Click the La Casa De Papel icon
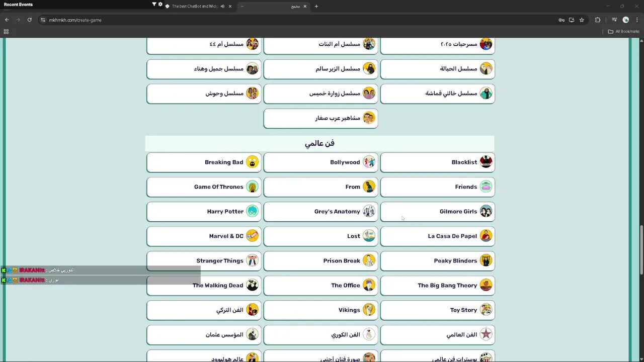This screenshot has width=644, height=362. click(486, 236)
